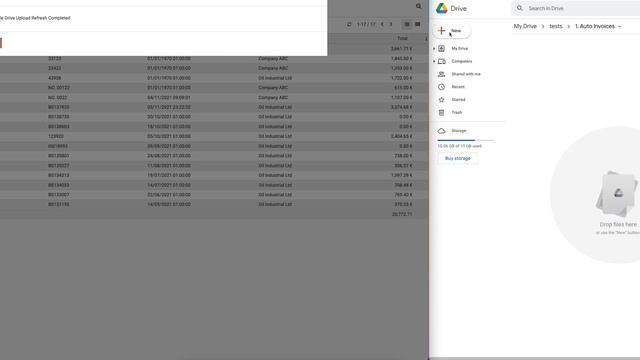Click the date 04/11/2021 09:09:01

click(169, 98)
